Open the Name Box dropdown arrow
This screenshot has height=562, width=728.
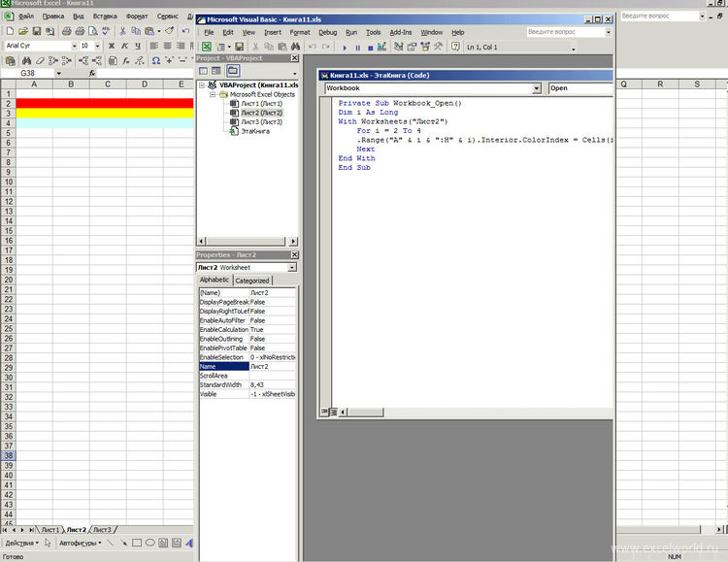[x=58, y=74]
